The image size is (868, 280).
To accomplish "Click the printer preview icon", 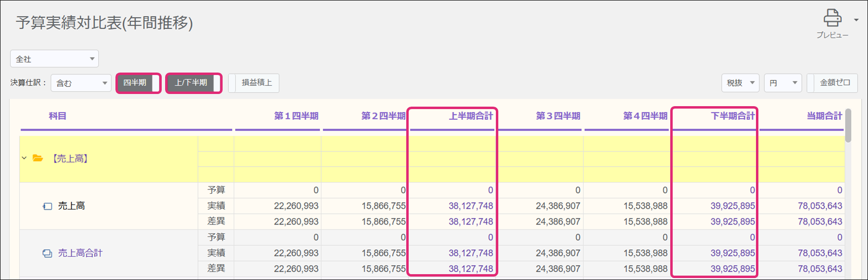I will tap(832, 19).
